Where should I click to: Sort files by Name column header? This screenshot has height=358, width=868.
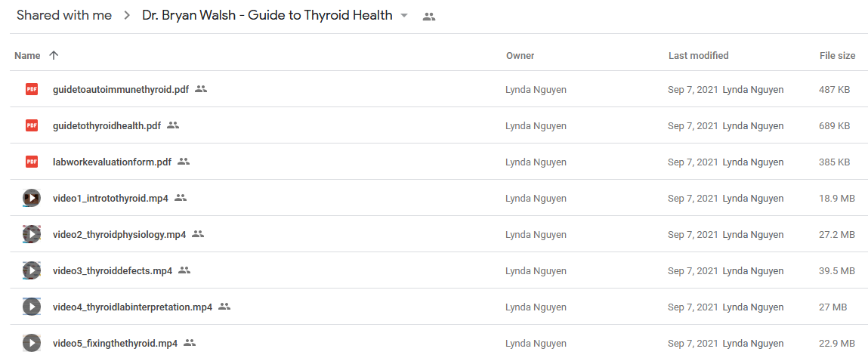click(x=27, y=55)
